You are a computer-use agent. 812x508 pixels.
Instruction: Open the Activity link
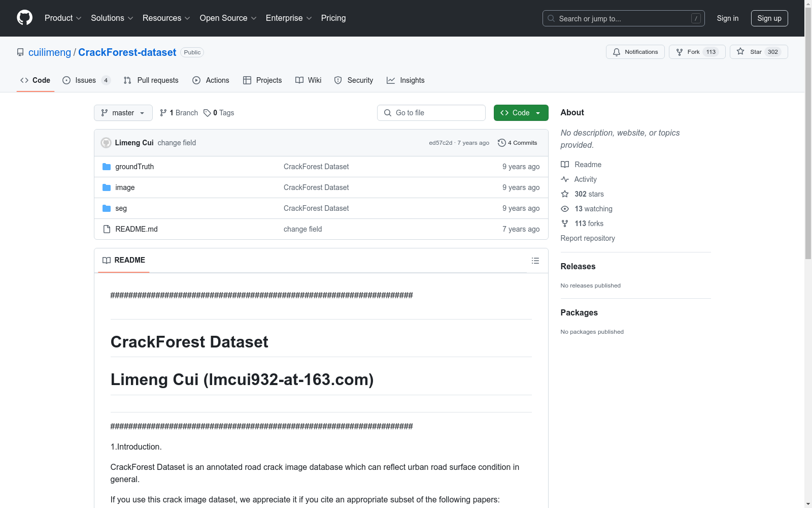(x=579, y=179)
